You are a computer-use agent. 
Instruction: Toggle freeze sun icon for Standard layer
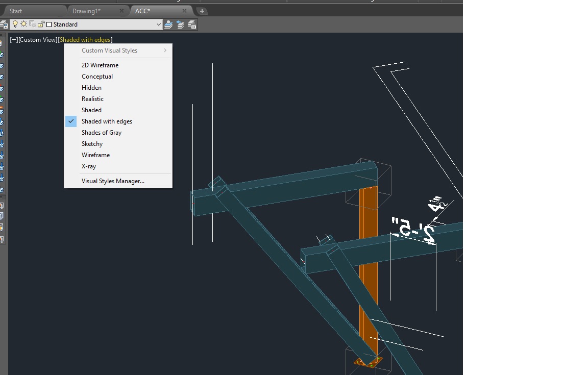[x=23, y=24]
